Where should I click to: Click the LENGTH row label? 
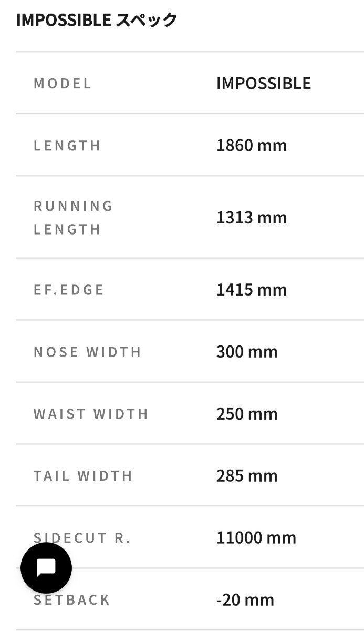(67, 146)
